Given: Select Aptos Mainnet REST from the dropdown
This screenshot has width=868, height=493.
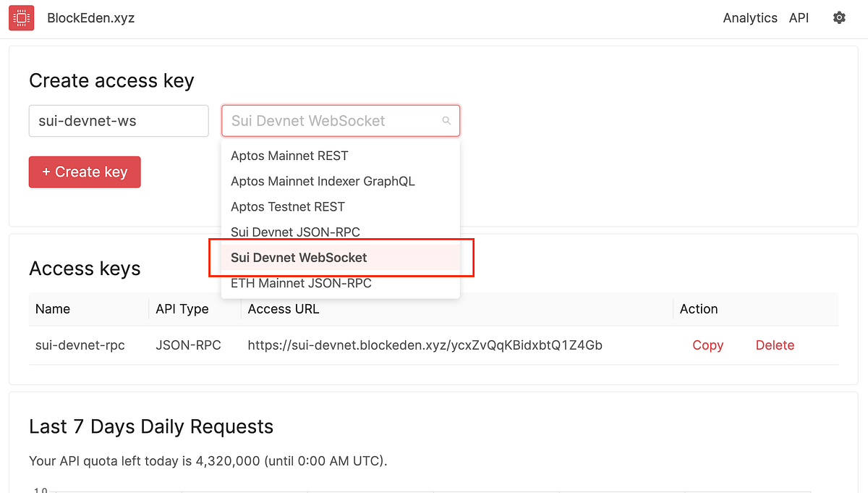Looking at the screenshot, I should click(x=289, y=156).
